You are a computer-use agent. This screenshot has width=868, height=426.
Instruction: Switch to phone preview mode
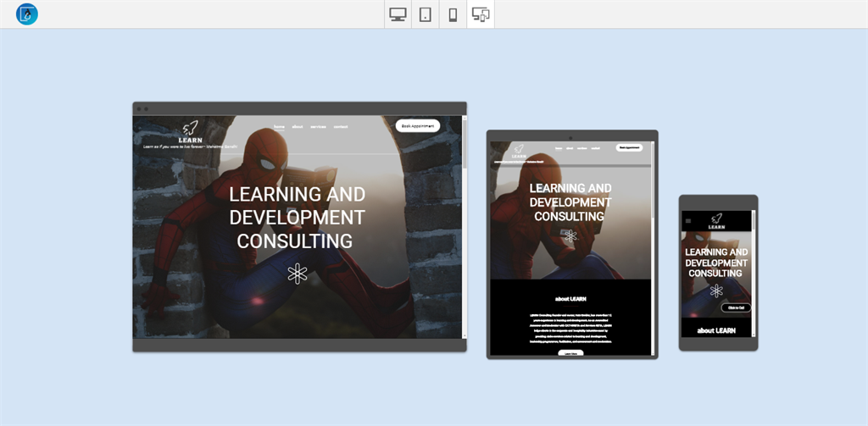click(x=453, y=14)
